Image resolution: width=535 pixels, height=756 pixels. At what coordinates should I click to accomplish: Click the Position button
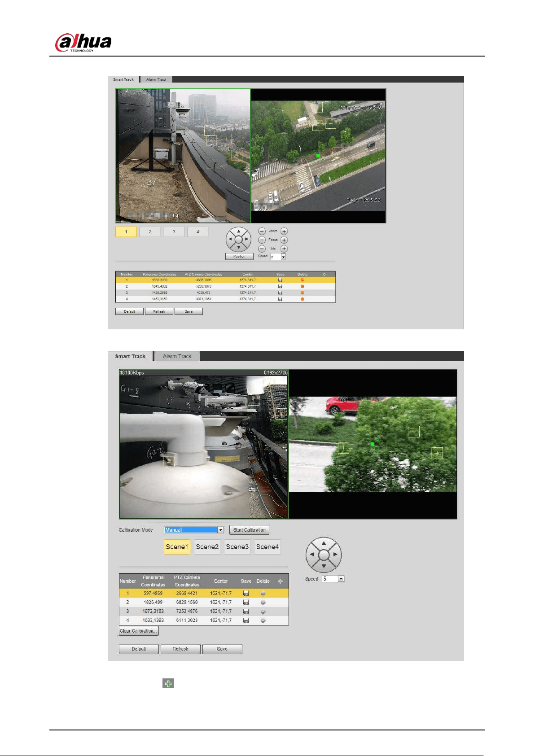[239, 256]
